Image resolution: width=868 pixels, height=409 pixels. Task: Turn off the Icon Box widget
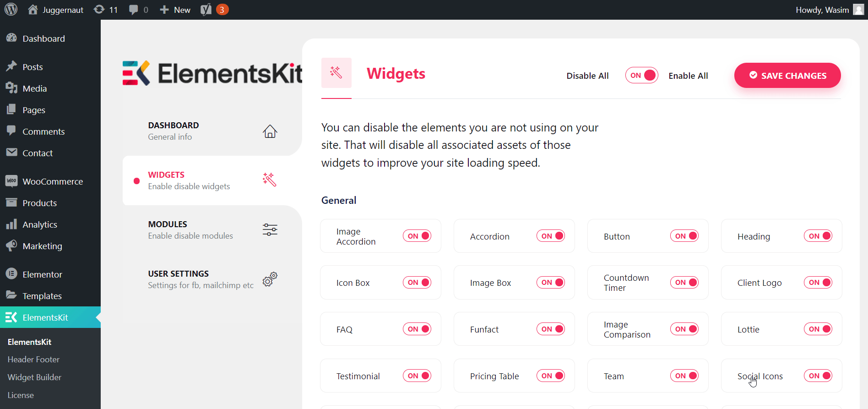pos(417,283)
